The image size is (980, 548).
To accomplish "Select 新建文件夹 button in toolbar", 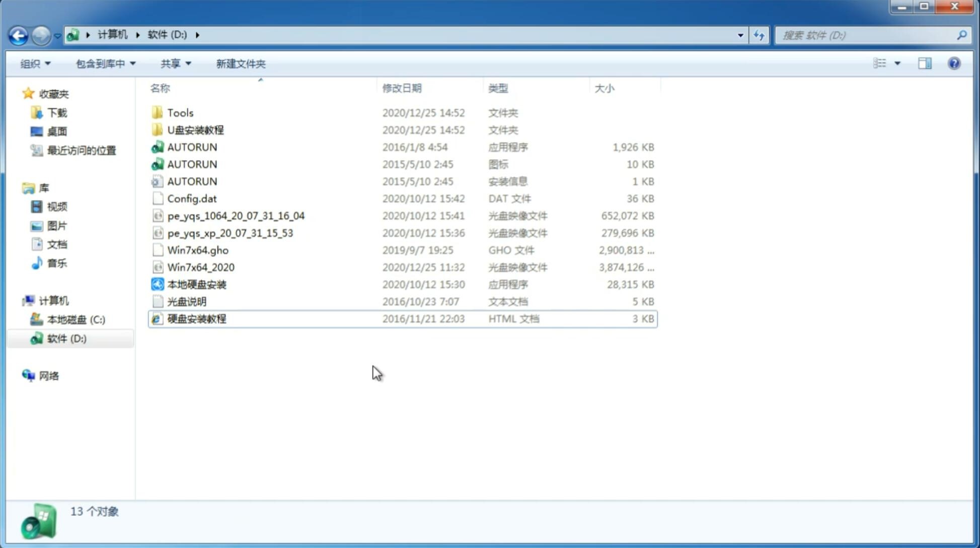I will pos(240,62).
